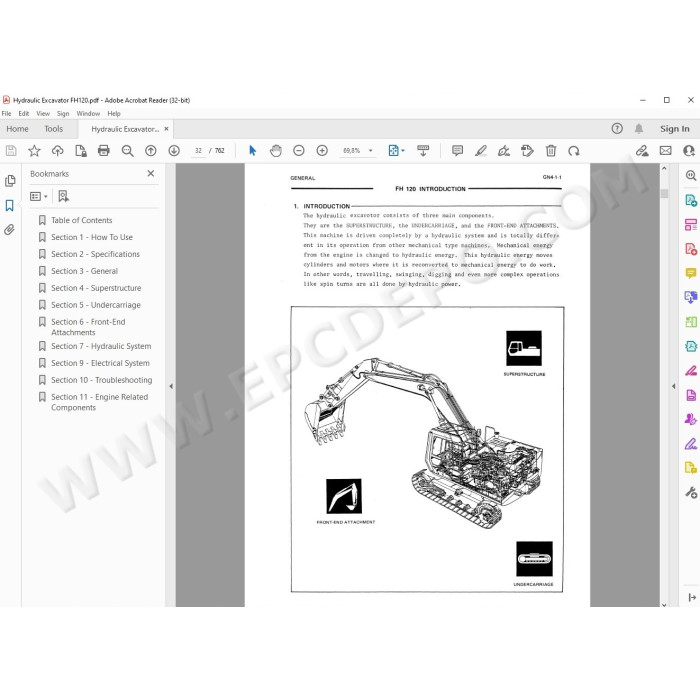Jump to Section 1 - How To Use

coord(92,237)
